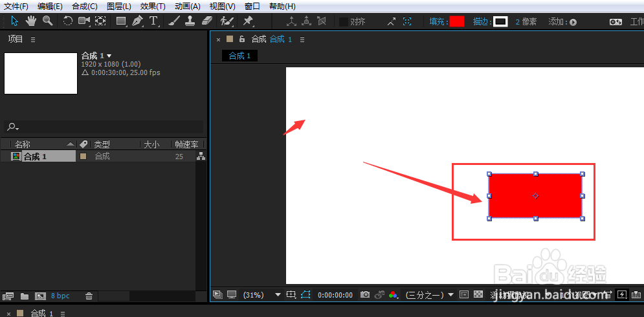Select the Hand tool
The image size is (644, 317).
31,21
